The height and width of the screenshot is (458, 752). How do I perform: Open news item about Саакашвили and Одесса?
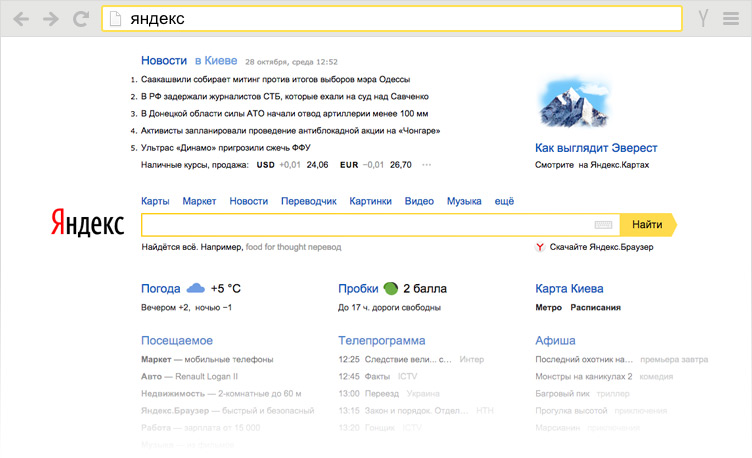pyautogui.click(x=275, y=79)
